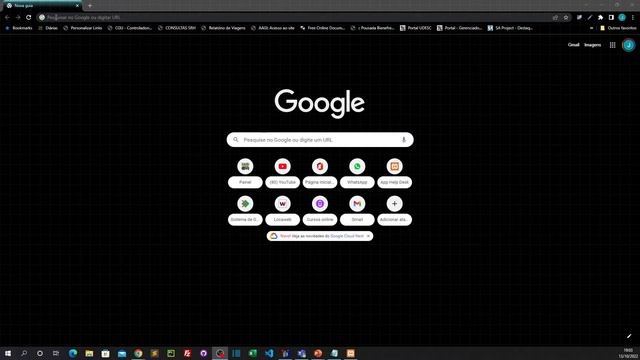Screen dimensions: 640x360
Task: Click the Google search box
Action: (320, 140)
